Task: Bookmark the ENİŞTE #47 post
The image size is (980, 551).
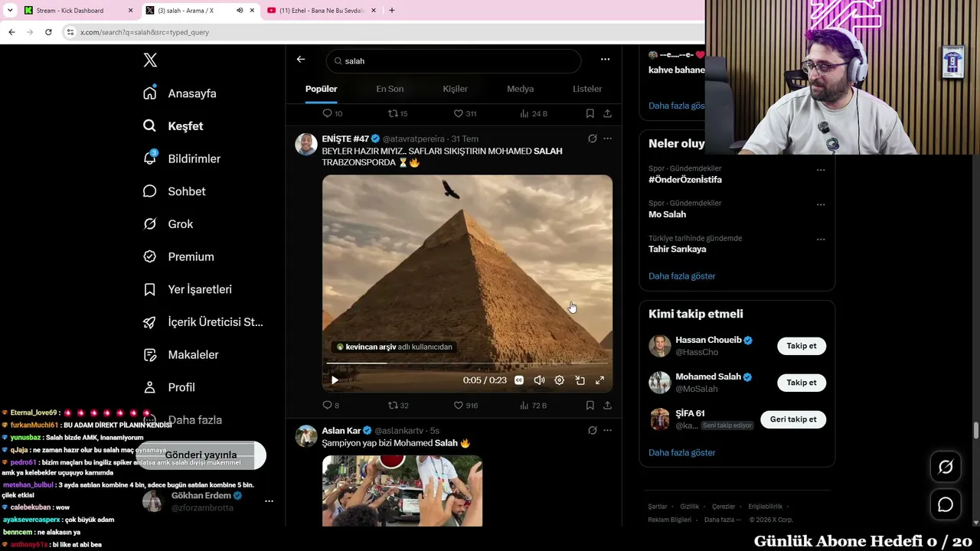Action: pos(590,406)
